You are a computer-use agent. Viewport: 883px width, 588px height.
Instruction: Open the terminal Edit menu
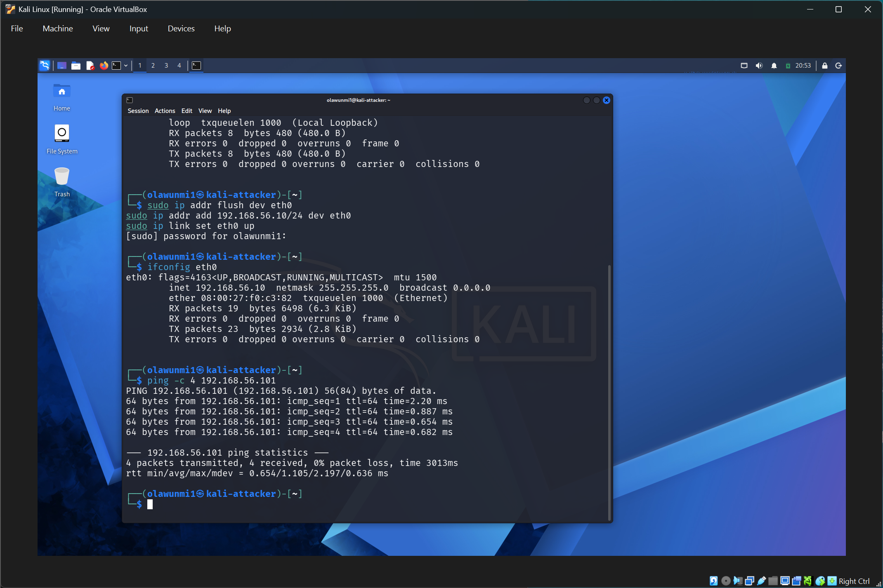click(187, 111)
